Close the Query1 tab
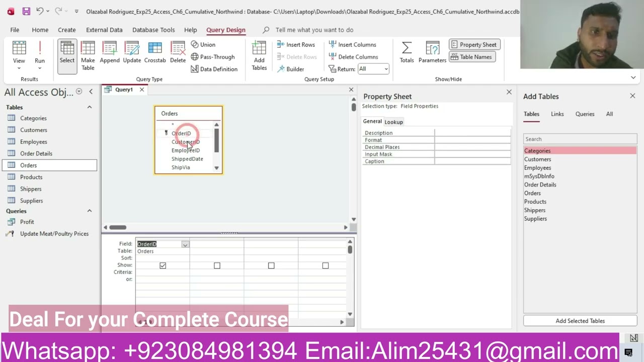This screenshot has width=644, height=362. pyautogui.click(x=142, y=89)
